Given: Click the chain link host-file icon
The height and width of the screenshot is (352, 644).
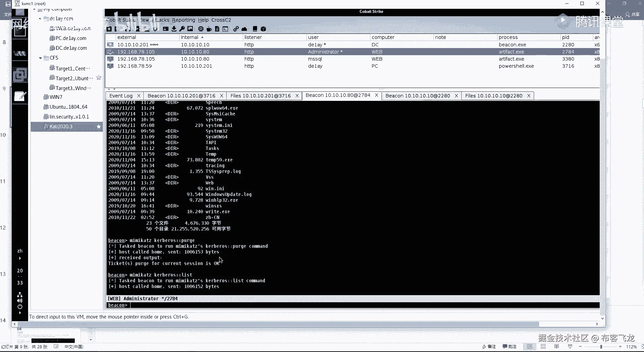Looking at the screenshot, I should (236, 29).
